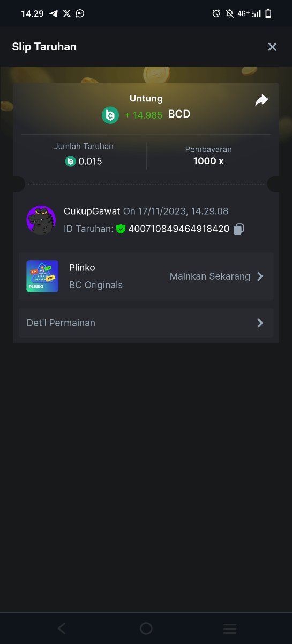Tap the Telegram notification icon

coord(54,13)
